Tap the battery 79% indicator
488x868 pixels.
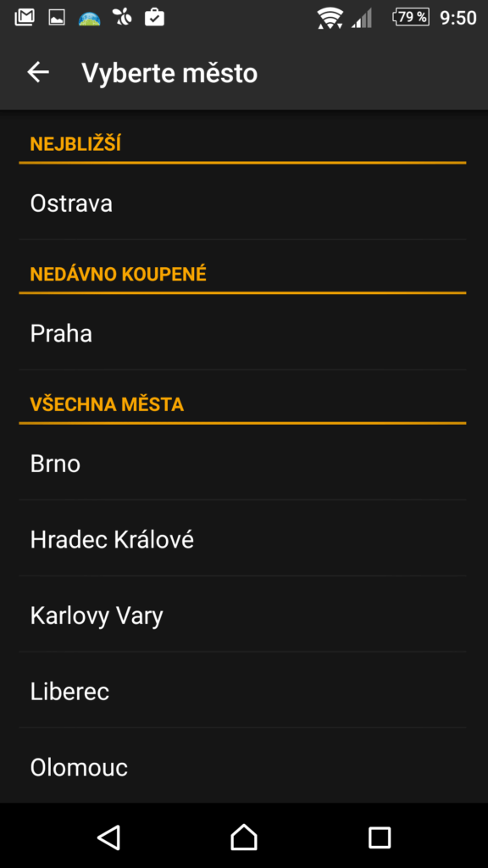[x=411, y=18]
